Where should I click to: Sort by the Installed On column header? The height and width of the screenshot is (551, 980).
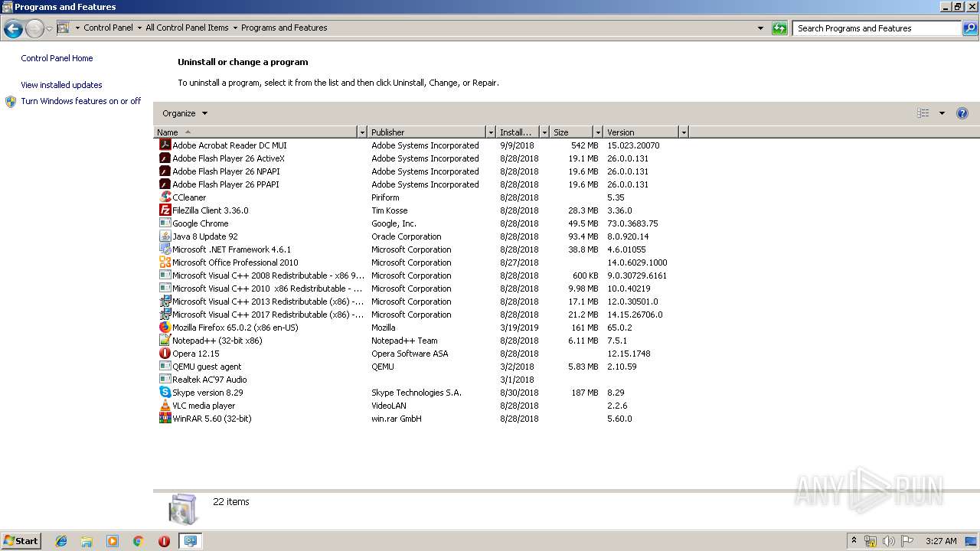coord(518,132)
